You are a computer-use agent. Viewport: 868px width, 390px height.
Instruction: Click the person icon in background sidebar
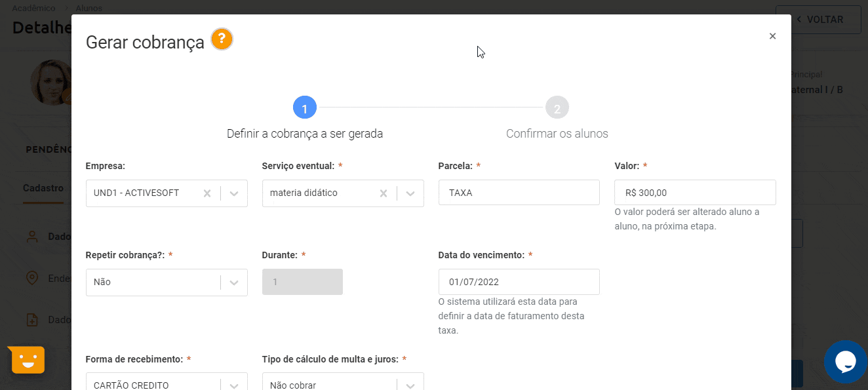coord(32,237)
